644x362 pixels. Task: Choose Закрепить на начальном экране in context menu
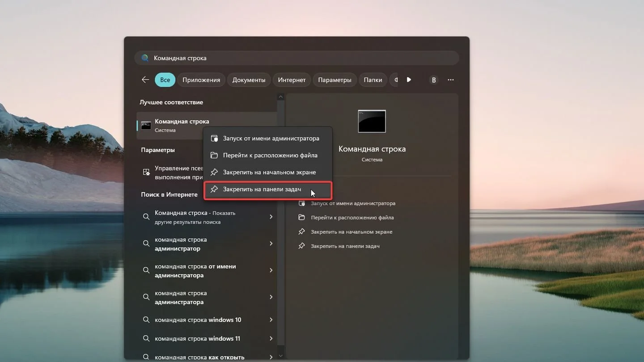(267, 173)
